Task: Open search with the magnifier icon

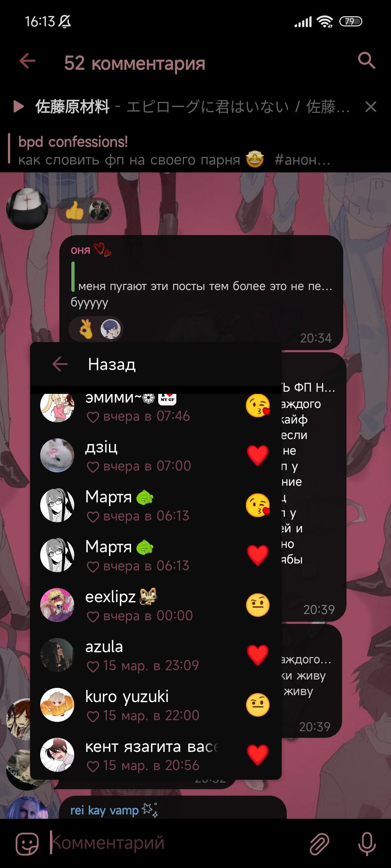Action: pos(366,60)
